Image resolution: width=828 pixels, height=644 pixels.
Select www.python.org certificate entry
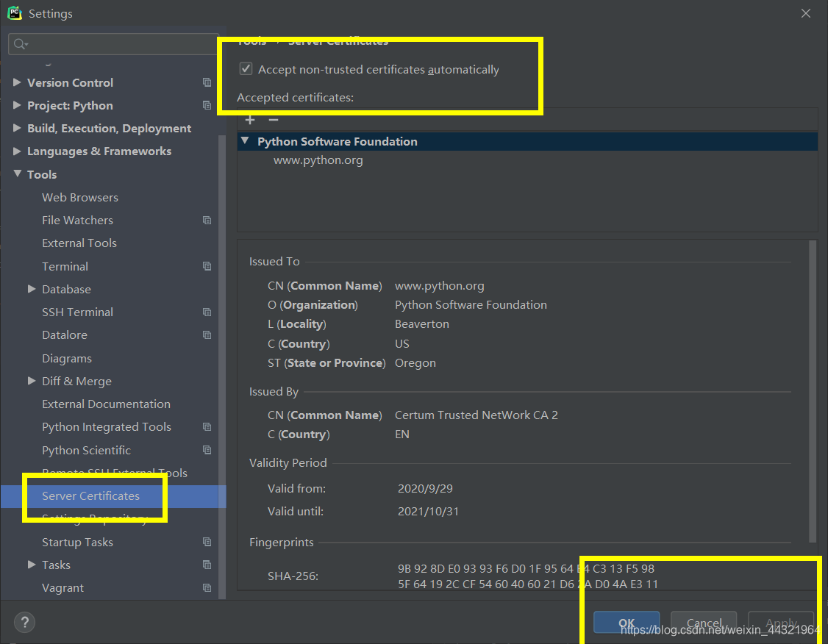coord(318,160)
